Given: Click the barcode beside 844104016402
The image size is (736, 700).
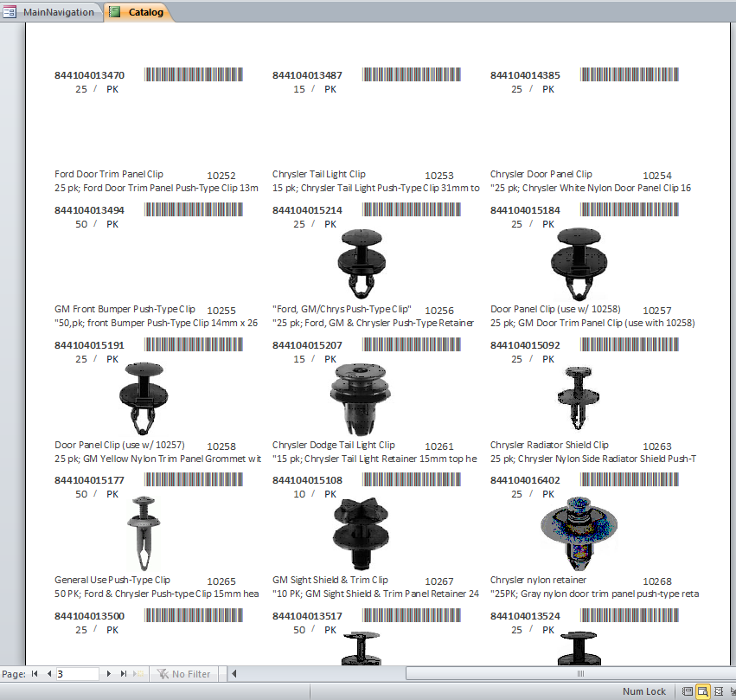Looking at the screenshot, I should [x=629, y=479].
